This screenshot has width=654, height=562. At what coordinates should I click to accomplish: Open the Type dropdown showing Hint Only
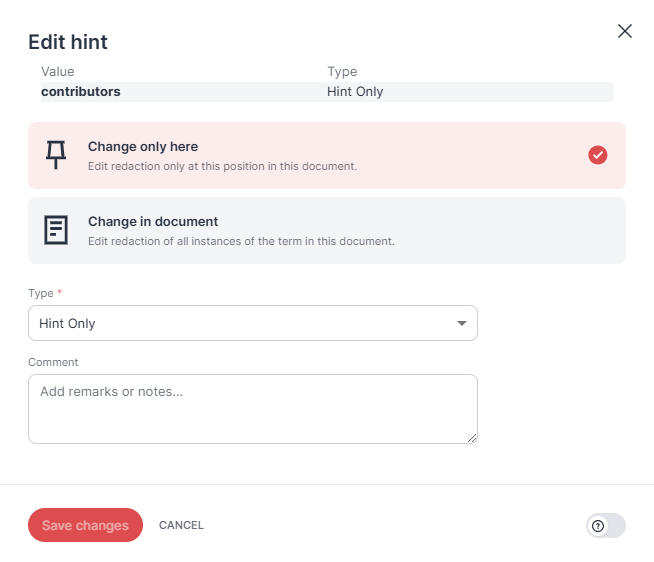[253, 323]
